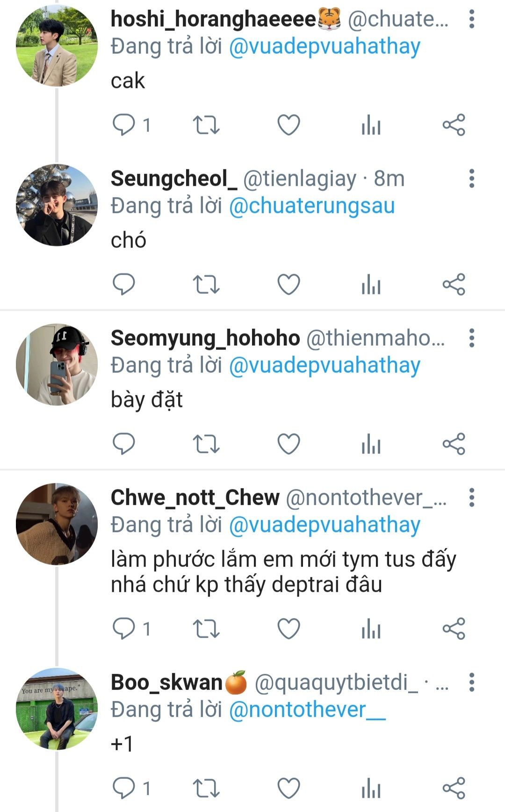Open more options for Seungcheol_'s tweet
Viewport: 505px width, 812px height.
(x=472, y=179)
